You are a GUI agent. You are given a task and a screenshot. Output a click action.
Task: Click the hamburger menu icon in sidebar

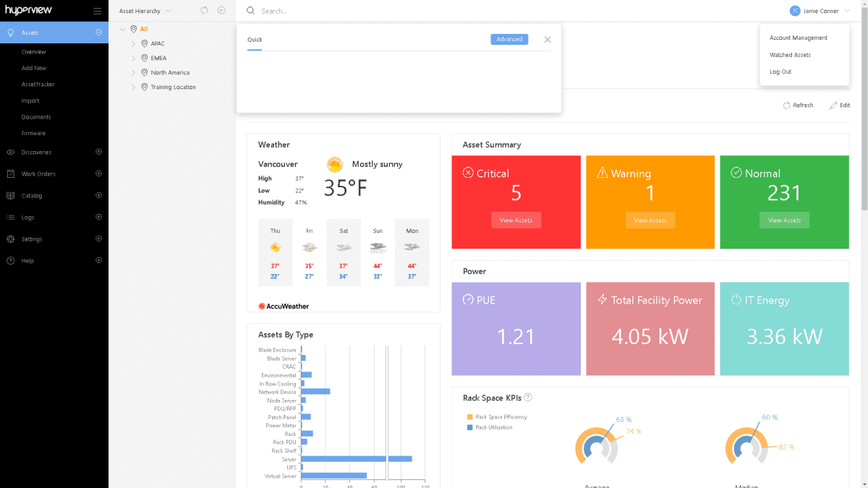(98, 11)
